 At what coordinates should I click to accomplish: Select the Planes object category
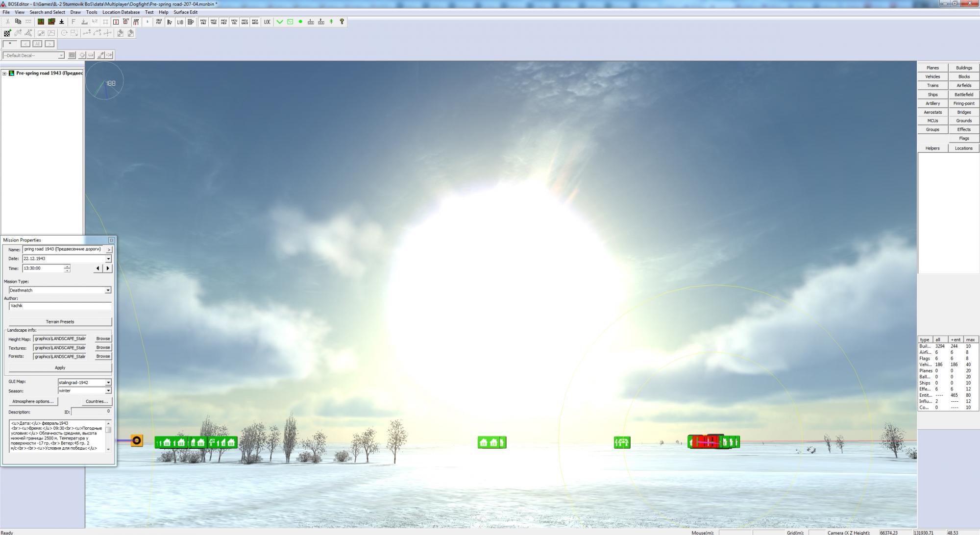point(932,68)
